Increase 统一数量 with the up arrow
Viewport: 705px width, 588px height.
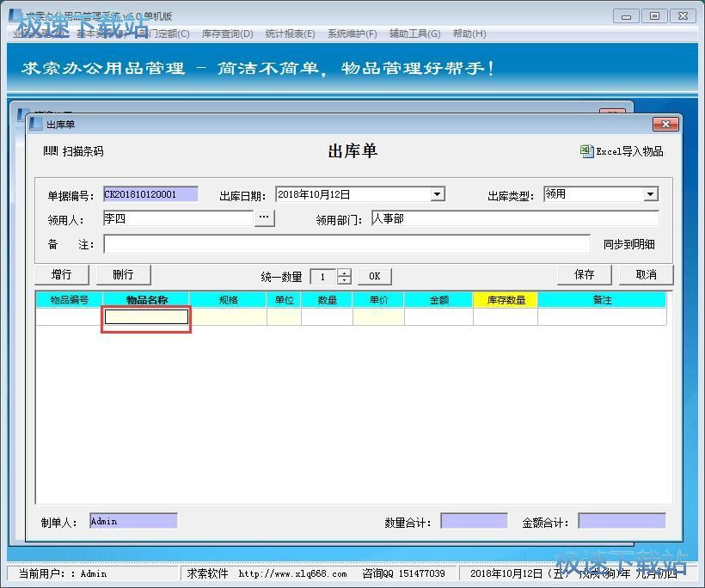[x=345, y=273]
